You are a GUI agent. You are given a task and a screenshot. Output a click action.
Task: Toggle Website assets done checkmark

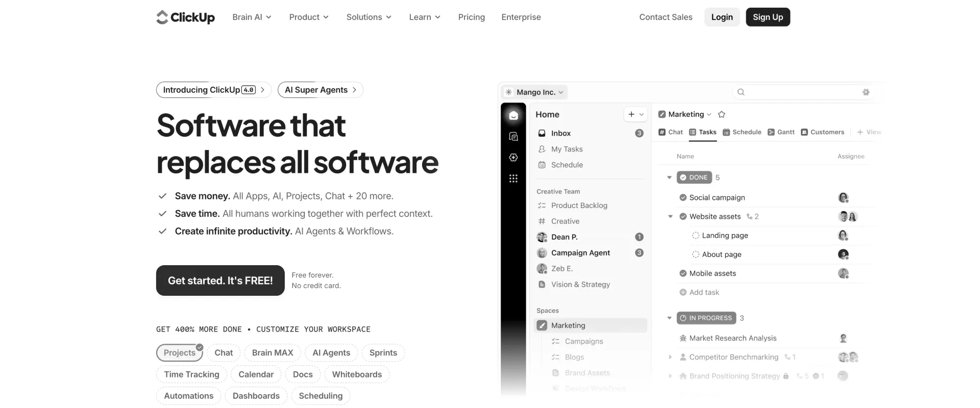(x=683, y=217)
